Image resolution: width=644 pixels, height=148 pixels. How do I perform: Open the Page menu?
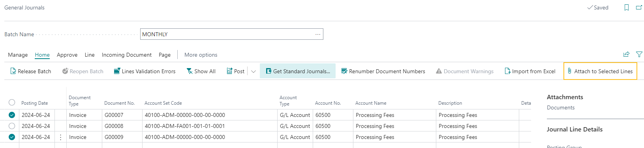coord(165,55)
